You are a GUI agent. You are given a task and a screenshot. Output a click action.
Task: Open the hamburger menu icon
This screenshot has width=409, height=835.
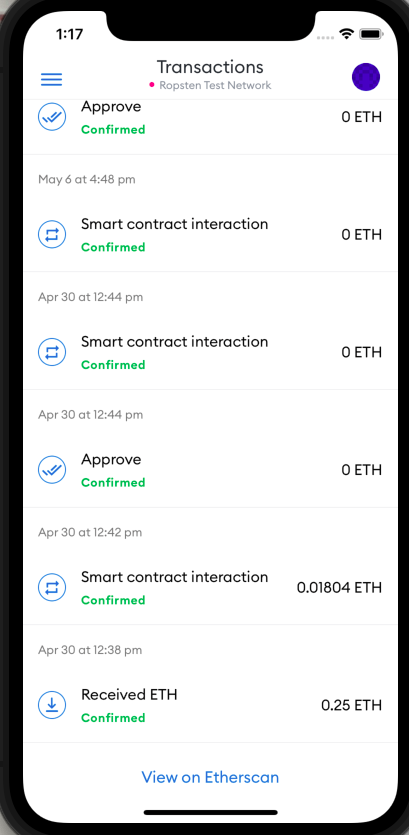pos(52,79)
